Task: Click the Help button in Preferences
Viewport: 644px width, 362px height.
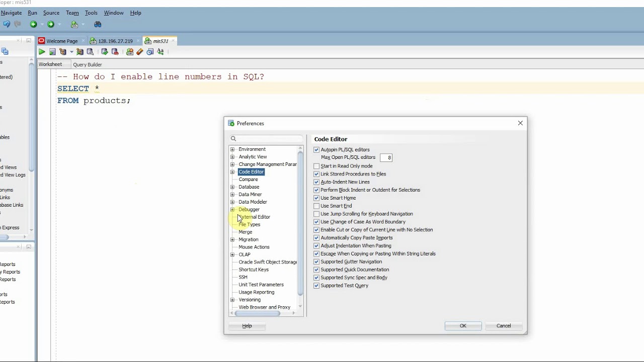Action: 247,326
